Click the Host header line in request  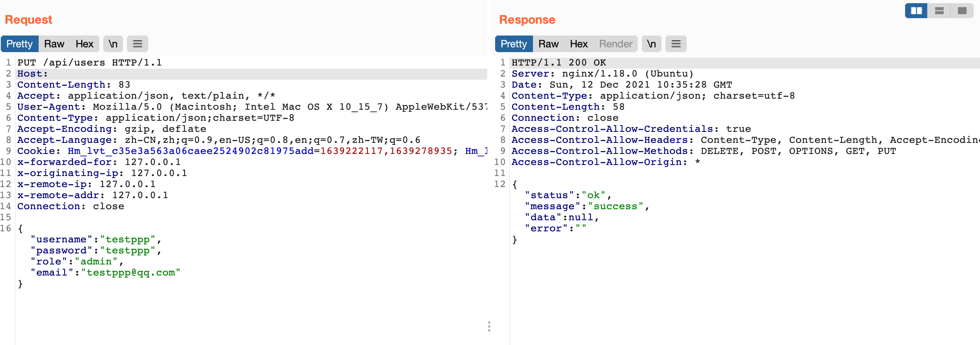click(32, 74)
